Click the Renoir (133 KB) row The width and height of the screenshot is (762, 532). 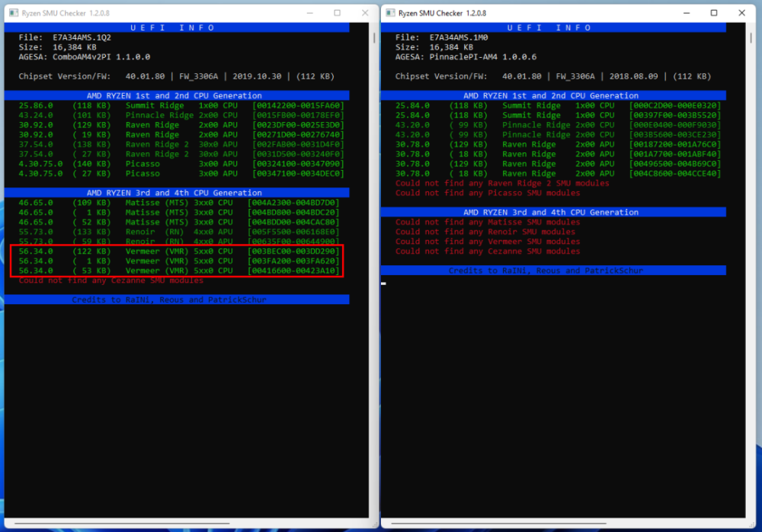(179, 232)
